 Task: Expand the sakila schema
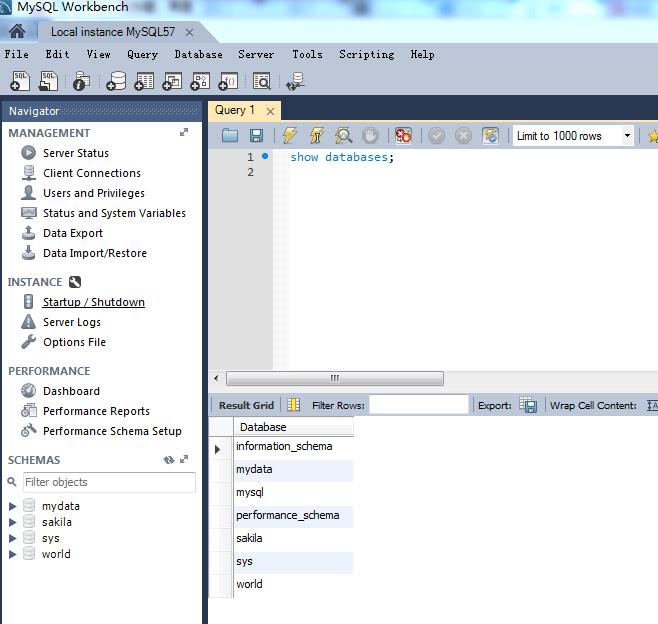click(x=13, y=522)
